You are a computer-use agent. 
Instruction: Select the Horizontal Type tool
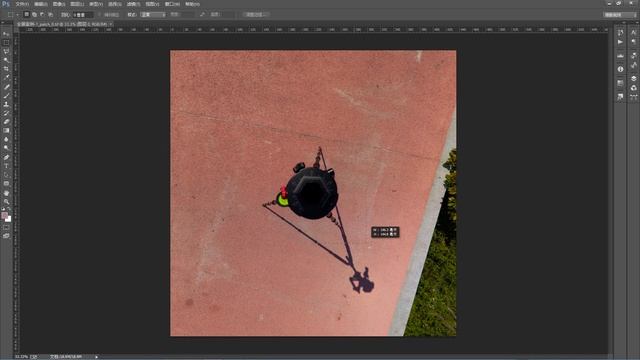(6, 166)
